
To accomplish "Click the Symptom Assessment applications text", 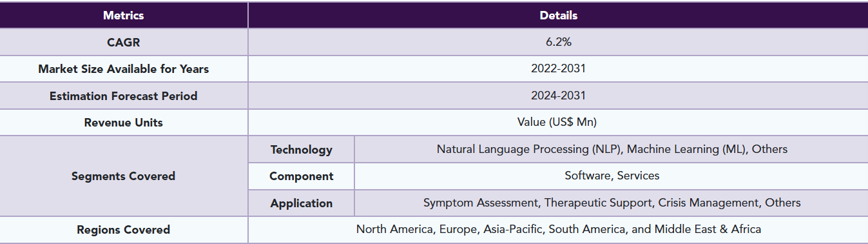I will click(x=612, y=203).
